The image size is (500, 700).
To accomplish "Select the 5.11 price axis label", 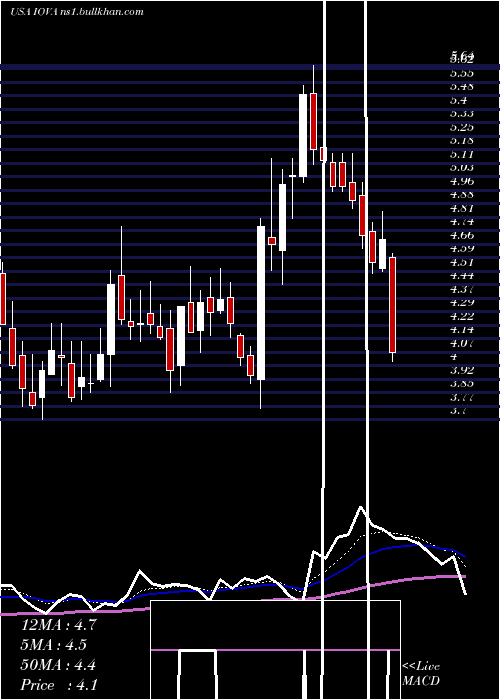I will [462, 154].
